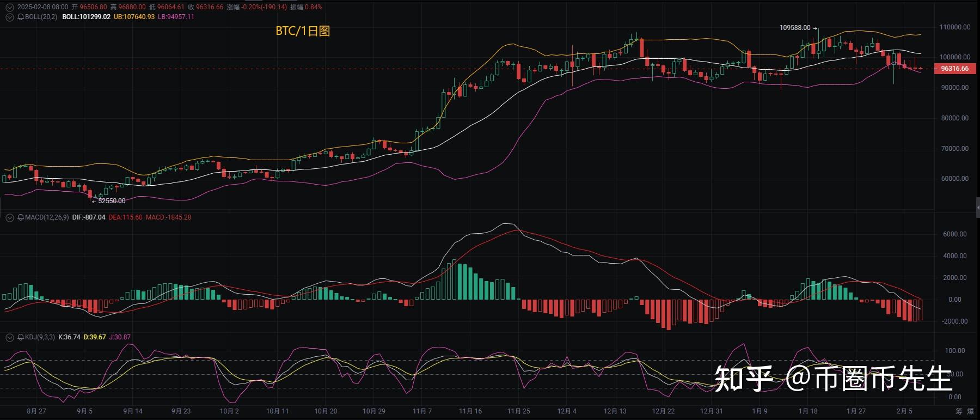Viewport: 980px width, 420px height.
Task: Click the 110000.00 price axis label
Action: 955,27
